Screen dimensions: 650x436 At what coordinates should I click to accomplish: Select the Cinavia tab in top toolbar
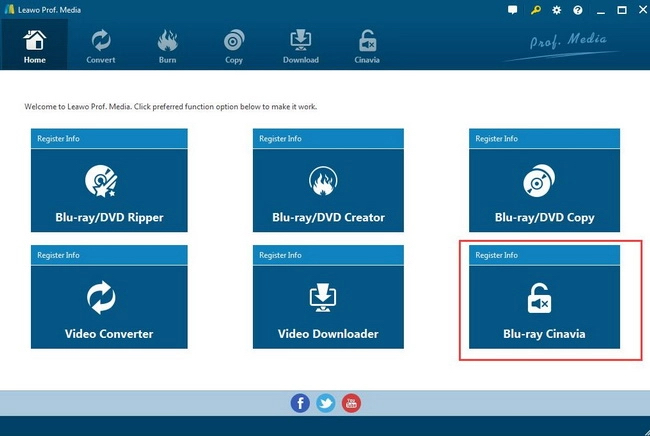point(368,46)
